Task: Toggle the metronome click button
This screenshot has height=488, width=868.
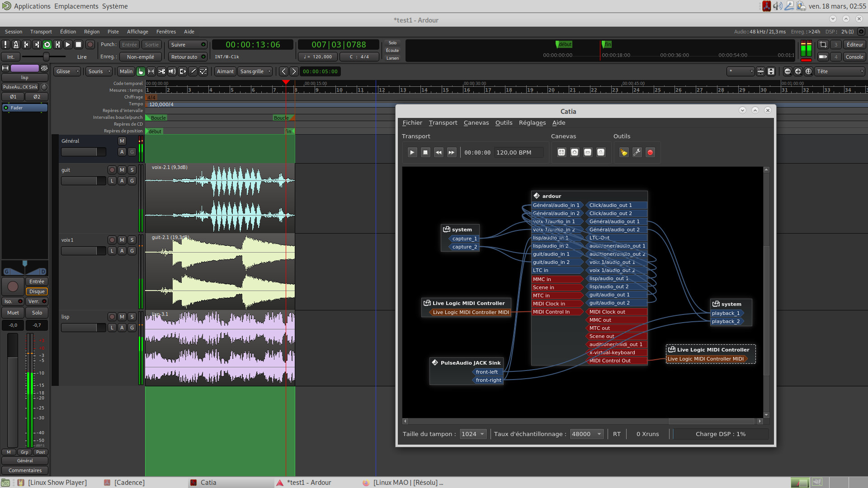Action: point(16,45)
